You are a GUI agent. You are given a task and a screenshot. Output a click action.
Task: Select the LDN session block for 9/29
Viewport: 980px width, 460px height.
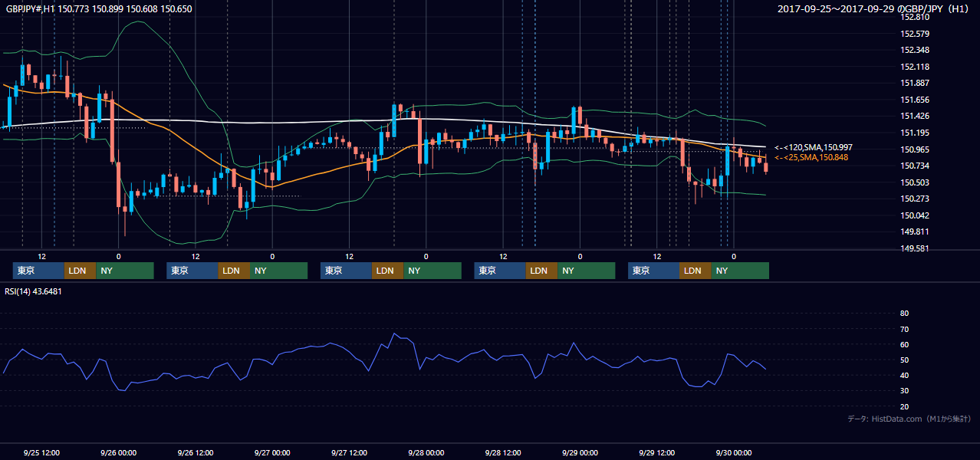pos(695,271)
